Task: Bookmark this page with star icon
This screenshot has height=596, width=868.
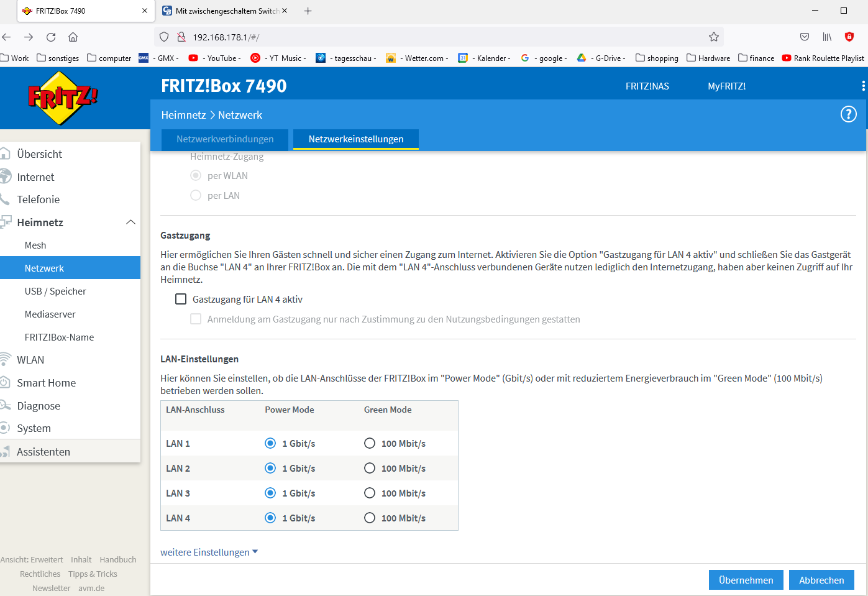Action: click(x=714, y=37)
